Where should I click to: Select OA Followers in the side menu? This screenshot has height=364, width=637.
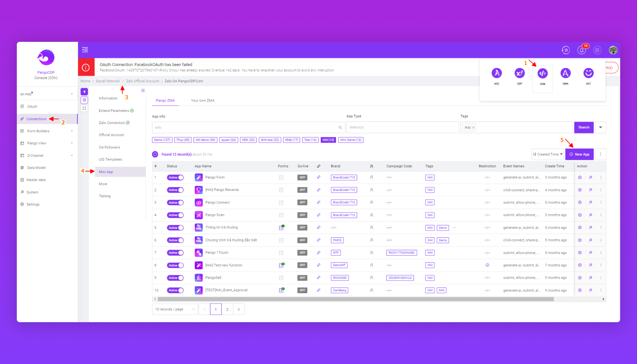[x=110, y=147]
